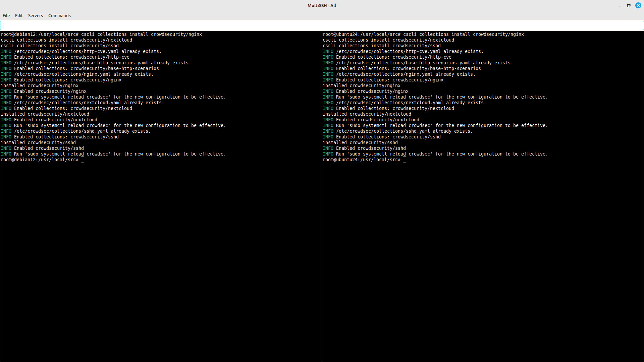Click 'Enabled collections: crowdsecurity/base-http-scenarios' in debian12 pane
This screenshot has width=644, height=362.
[87, 68]
